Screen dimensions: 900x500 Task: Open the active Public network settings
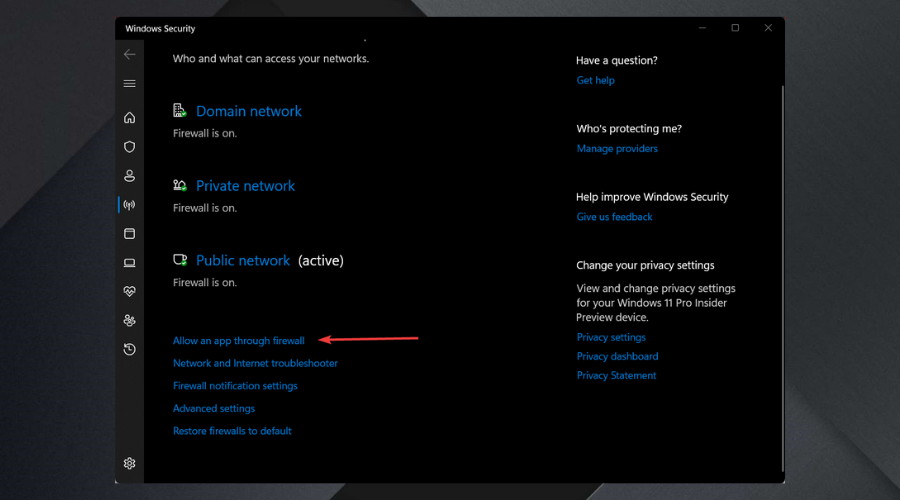pos(243,261)
